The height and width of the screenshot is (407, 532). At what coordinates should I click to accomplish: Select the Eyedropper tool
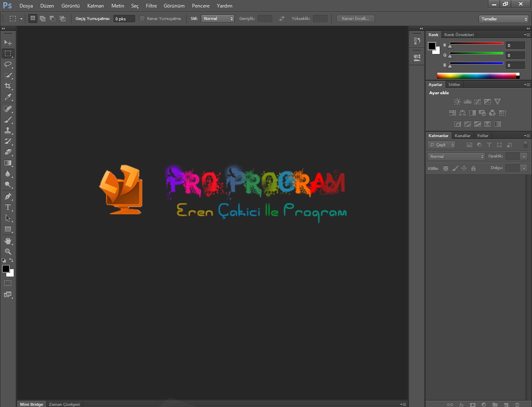(8, 97)
